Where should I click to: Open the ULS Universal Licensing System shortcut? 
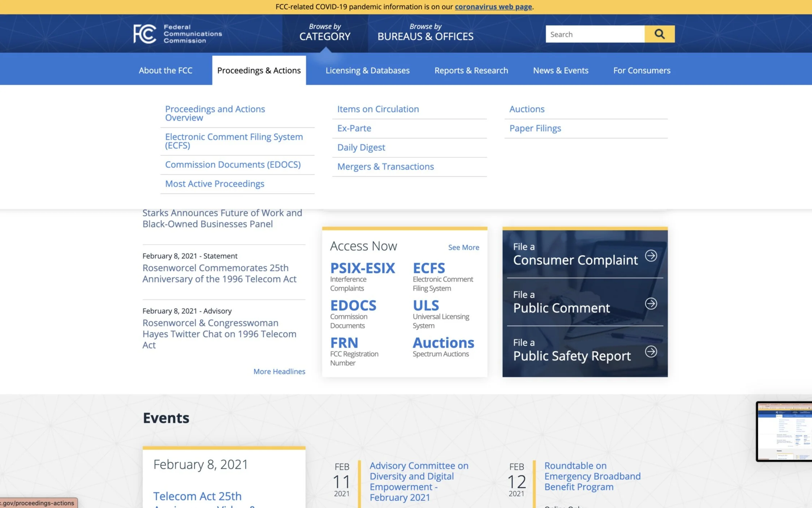point(426,306)
